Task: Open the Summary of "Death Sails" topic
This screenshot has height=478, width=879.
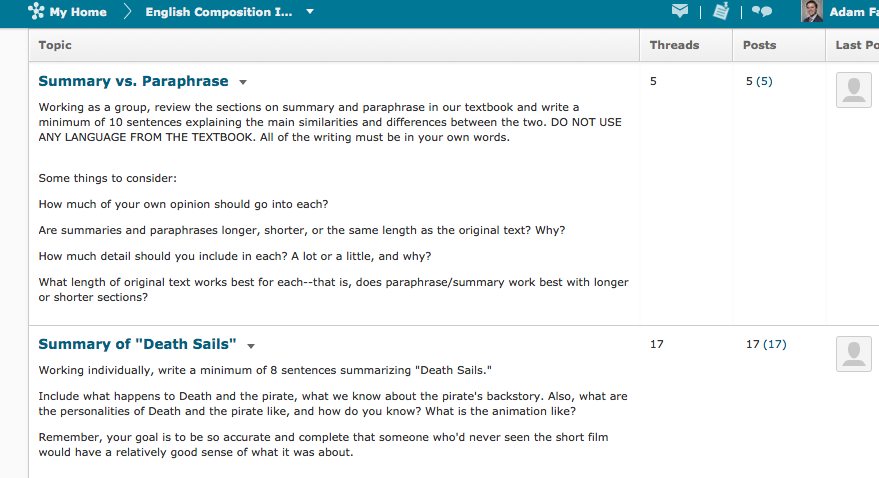Action: [x=137, y=344]
